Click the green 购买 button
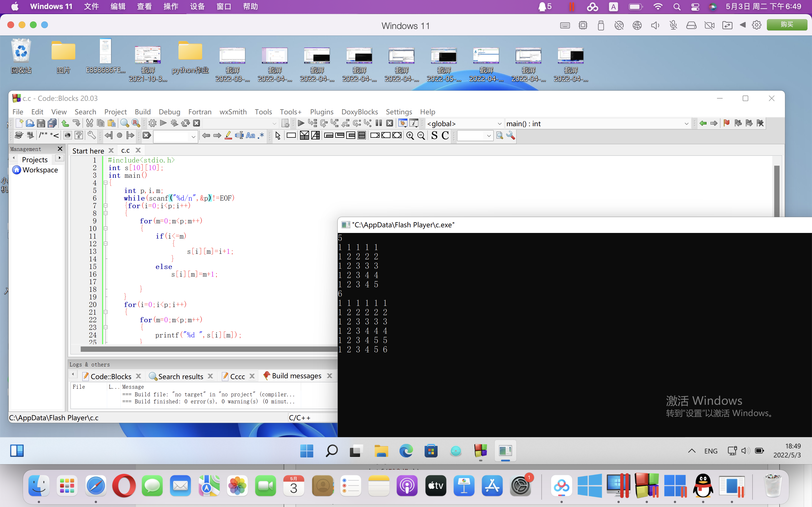 pos(787,25)
